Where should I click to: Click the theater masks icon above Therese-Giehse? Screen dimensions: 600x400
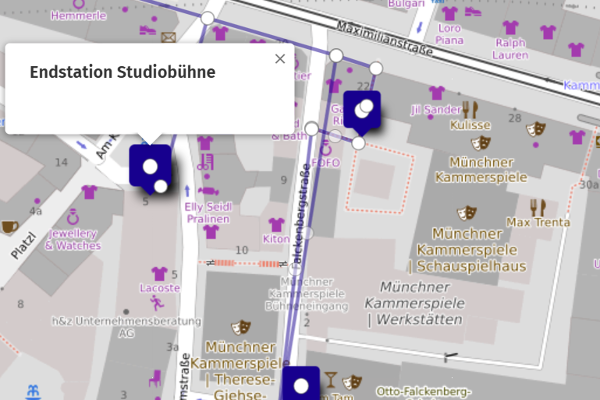pyautogui.click(x=241, y=327)
